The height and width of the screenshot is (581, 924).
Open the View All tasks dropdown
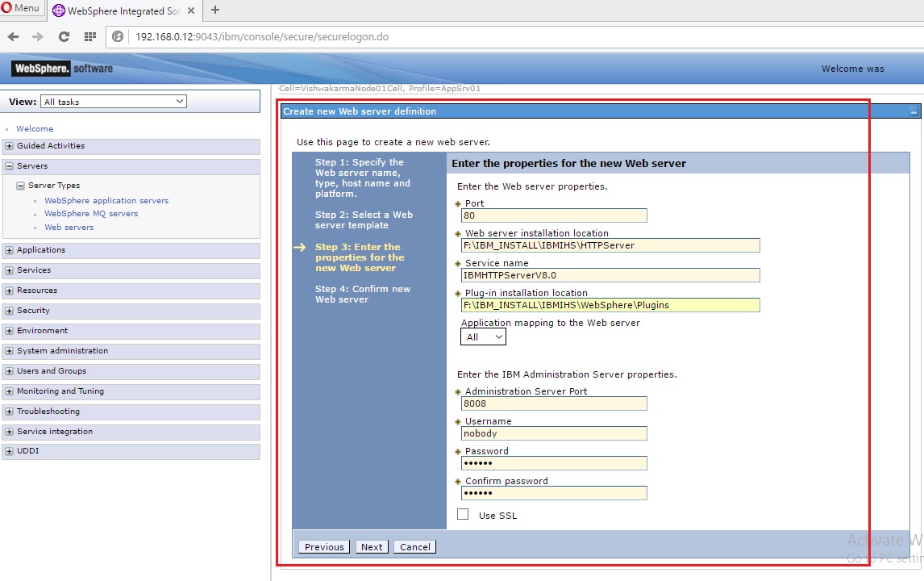(x=113, y=101)
